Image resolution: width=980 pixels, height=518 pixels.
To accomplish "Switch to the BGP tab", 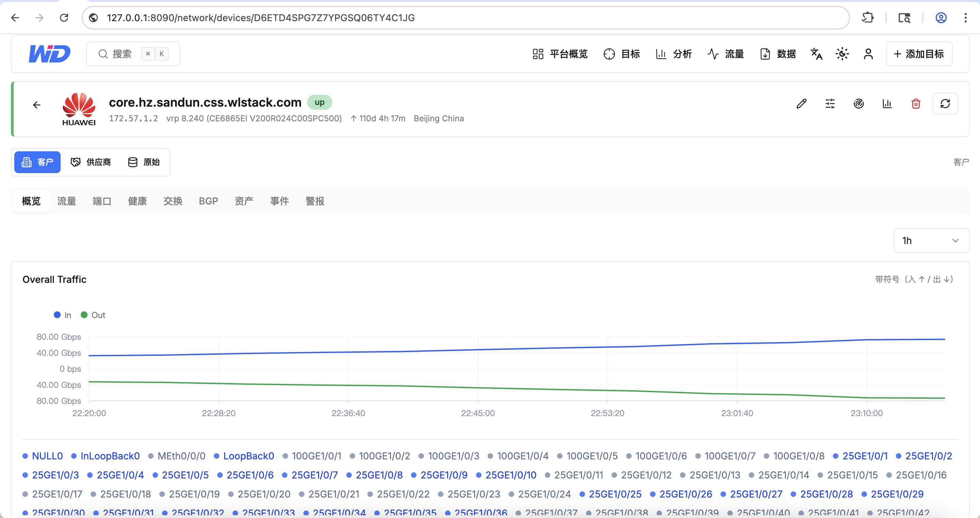I will [x=208, y=201].
